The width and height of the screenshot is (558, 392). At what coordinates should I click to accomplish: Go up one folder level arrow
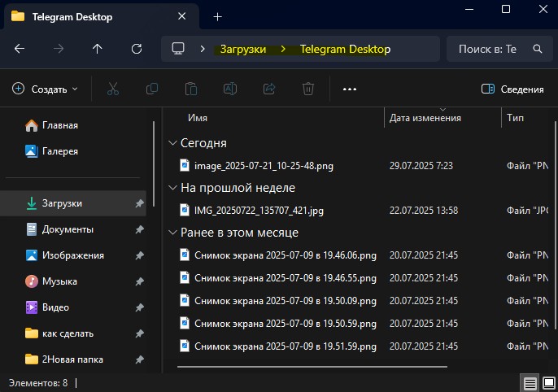pyautogui.click(x=97, y=49)
